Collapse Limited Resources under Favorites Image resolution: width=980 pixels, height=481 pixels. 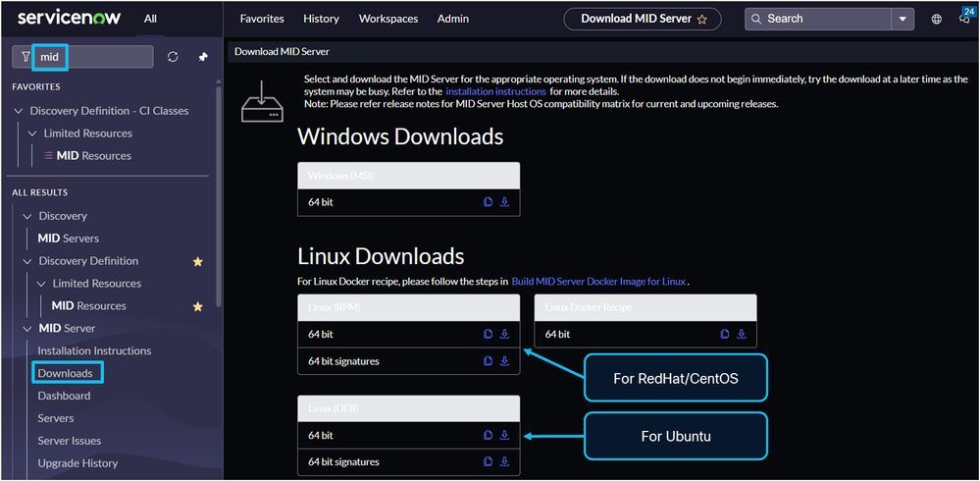pos(31,134)
